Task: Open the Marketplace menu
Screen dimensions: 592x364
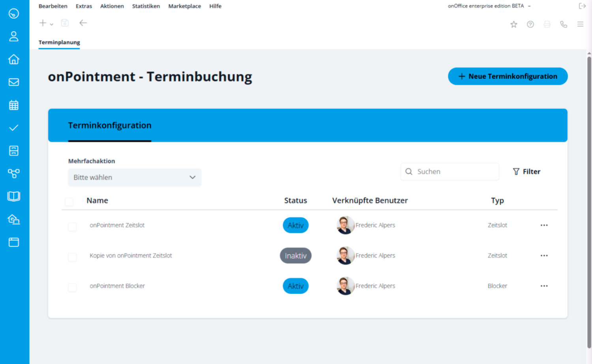Action: [184, 6]
